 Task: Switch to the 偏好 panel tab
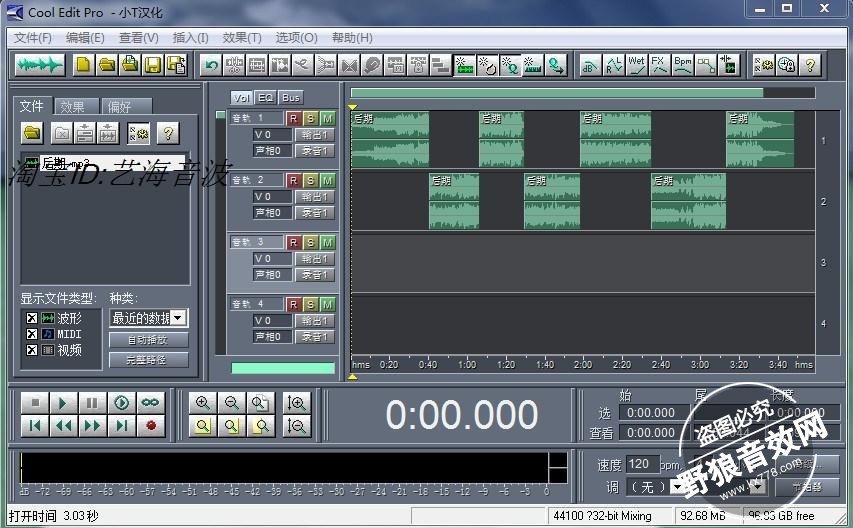click(x=125, y=107)
